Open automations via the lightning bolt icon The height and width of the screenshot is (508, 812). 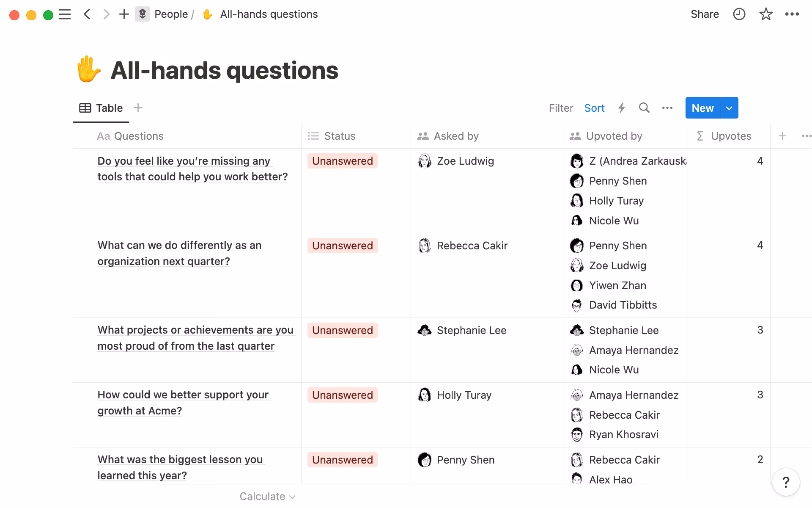tap(621, 108)
